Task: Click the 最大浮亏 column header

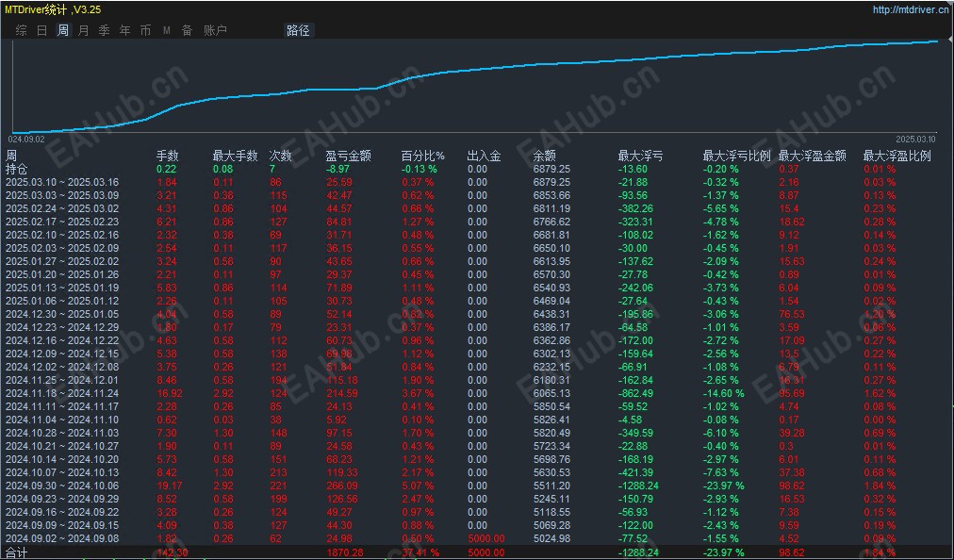Action: pyautogui.click(x=641, y=156)
